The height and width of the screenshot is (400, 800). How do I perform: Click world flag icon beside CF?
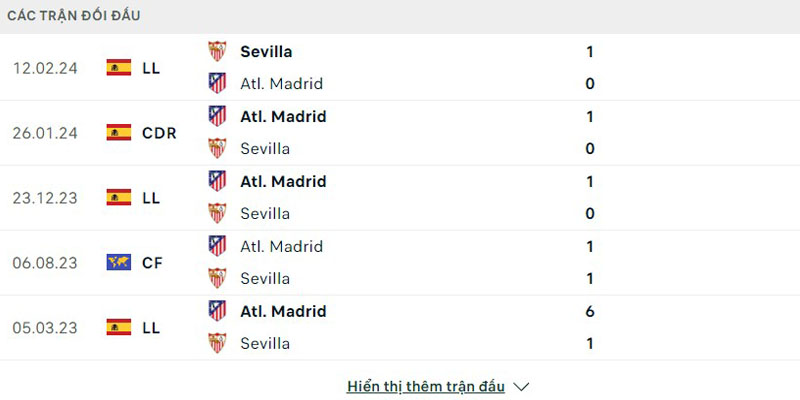click(119, 262)
